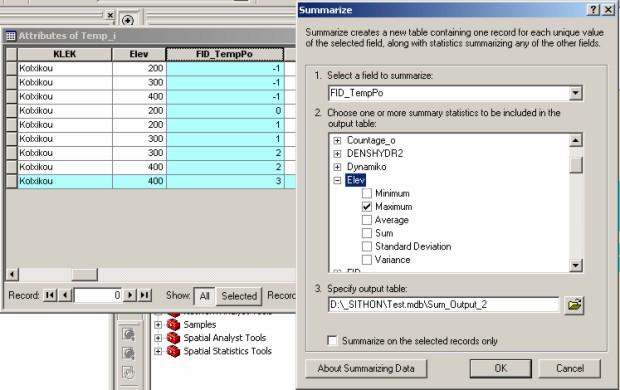Check the Minimum statistic under Elev
The image size is (620, 390).
[x=367, y=193]
